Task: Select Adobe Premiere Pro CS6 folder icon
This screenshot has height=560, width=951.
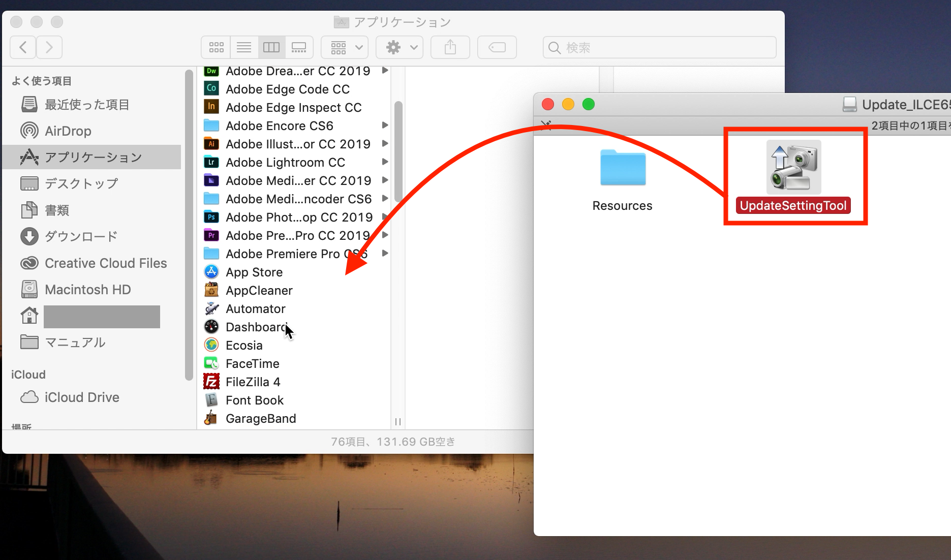Action: 211,253
